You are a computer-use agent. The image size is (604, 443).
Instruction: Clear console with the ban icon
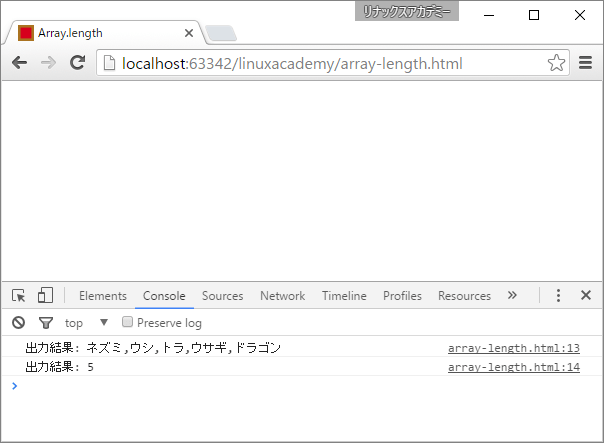pyautogui.click(x=18, y=322)
